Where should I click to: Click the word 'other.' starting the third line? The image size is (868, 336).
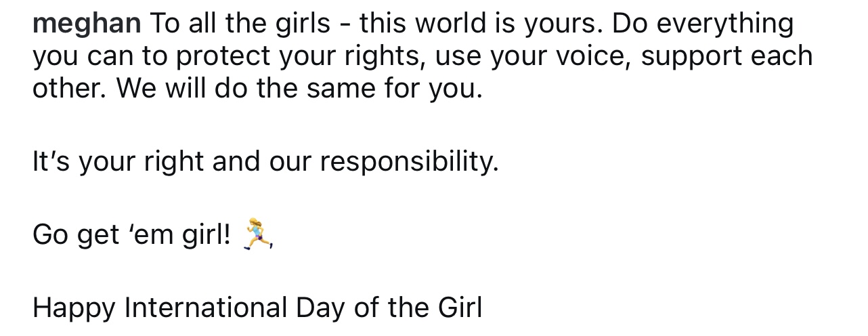[70, 89]
